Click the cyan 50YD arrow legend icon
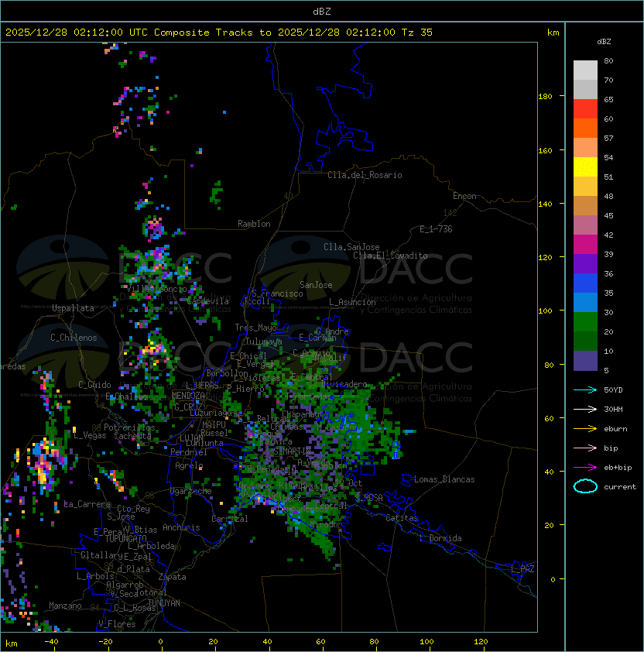The height and width of the screenshot is (652, 644). click(585, 389)
